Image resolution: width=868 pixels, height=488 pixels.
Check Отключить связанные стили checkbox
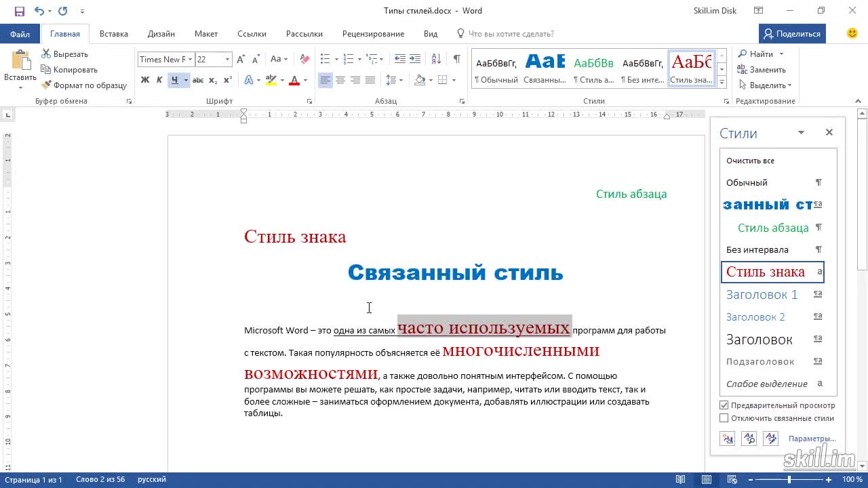click(x=724, y=418)
